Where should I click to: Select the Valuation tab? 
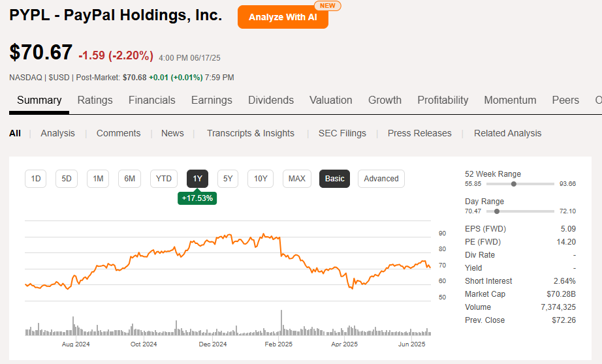click(330, 100)
